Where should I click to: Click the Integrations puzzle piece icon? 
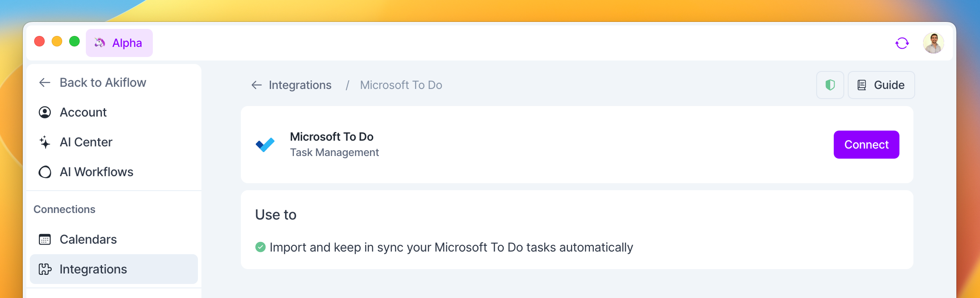(45, 269)
